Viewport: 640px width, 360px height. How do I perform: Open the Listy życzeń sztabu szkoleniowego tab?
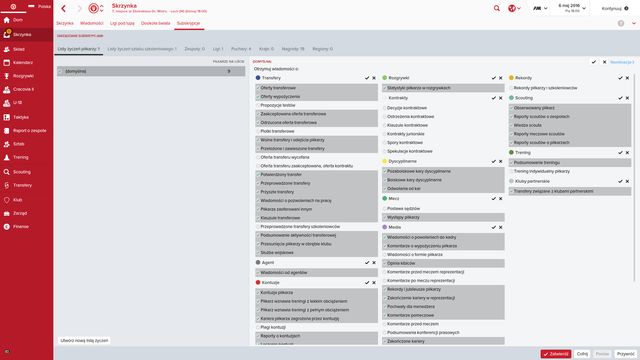[x=142, y=49]
